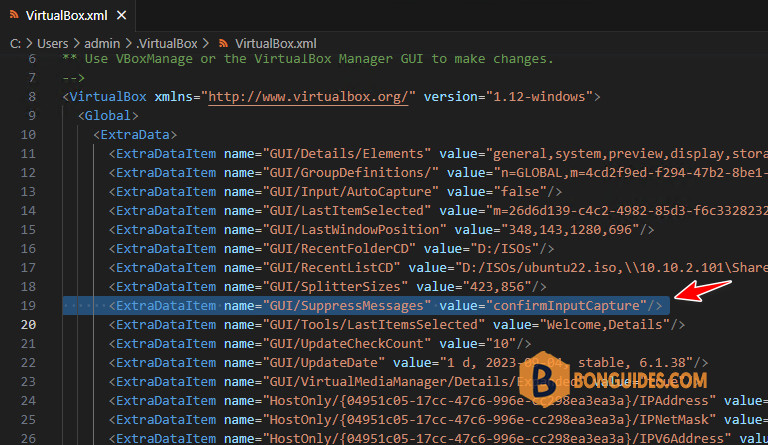Click '348,143,1280,696' window position value
The height and width of the screenshot is (445, 768).
[570, 231]
